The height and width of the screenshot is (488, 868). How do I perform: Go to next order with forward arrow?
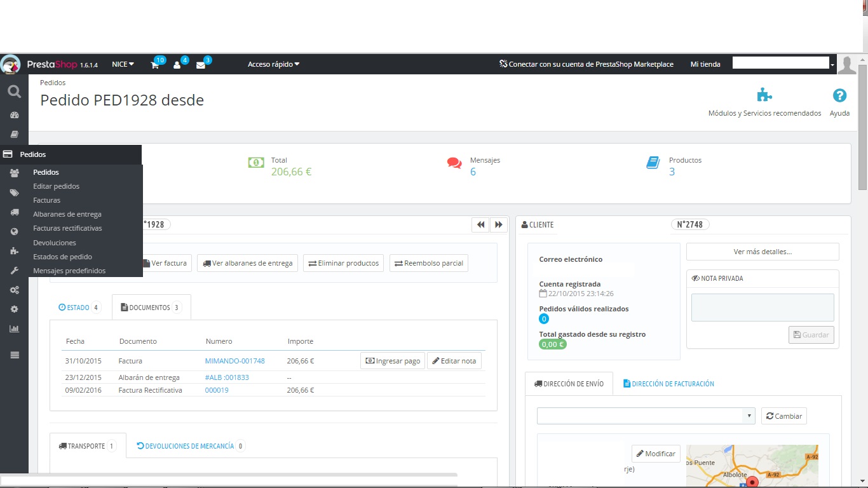pos(499,224)
